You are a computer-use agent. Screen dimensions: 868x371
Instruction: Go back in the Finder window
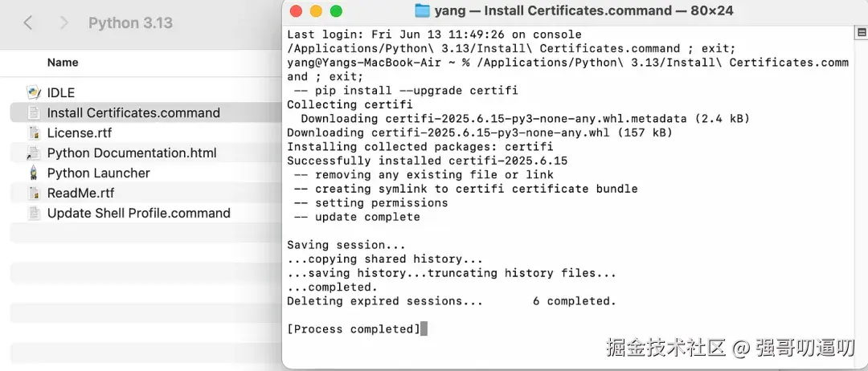[28, 22]
